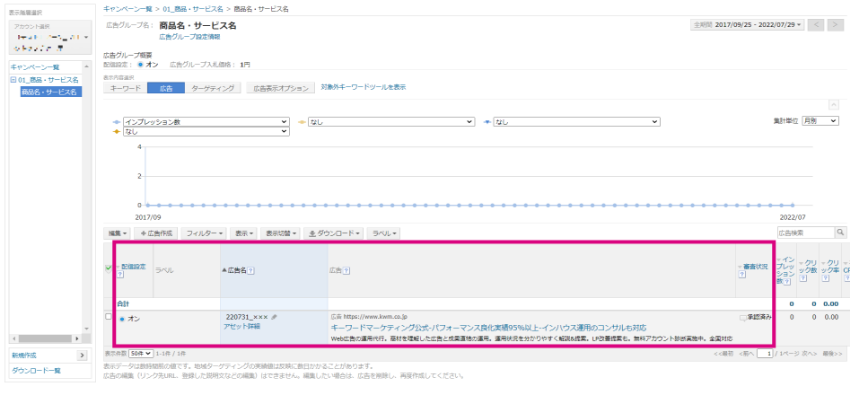Click the page number input field
The width and height of the screenshot is (850, 394).
764,353
